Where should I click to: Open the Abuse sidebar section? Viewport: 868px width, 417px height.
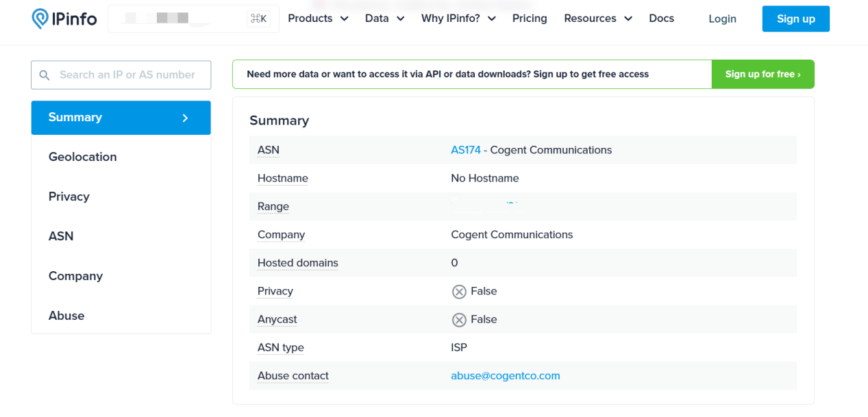click(x=66, y=316)
